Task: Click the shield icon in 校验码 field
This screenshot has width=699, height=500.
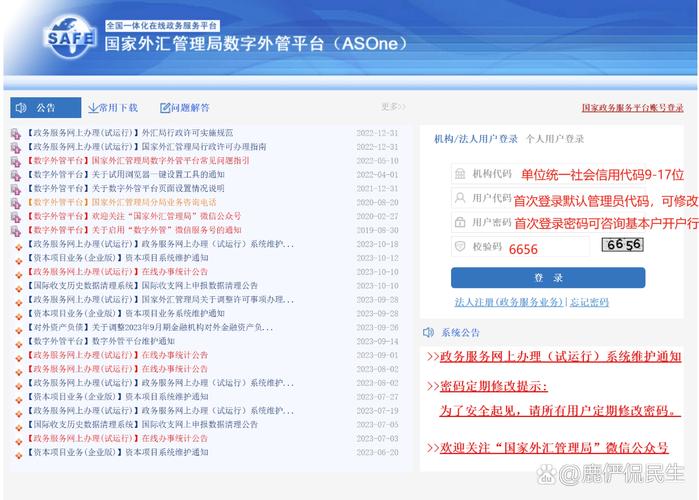Action: pyautogui.click(x=460, y=246)
